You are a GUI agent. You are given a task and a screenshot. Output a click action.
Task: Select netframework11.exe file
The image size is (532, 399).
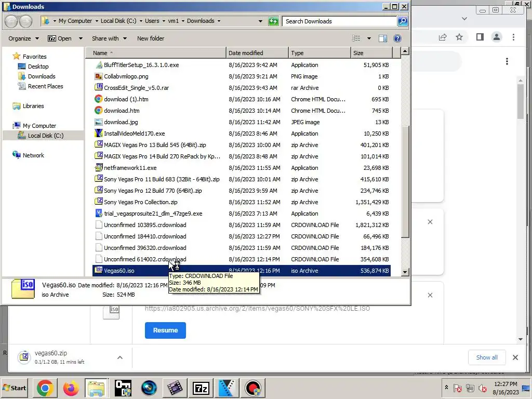click(x=130, y=168)
